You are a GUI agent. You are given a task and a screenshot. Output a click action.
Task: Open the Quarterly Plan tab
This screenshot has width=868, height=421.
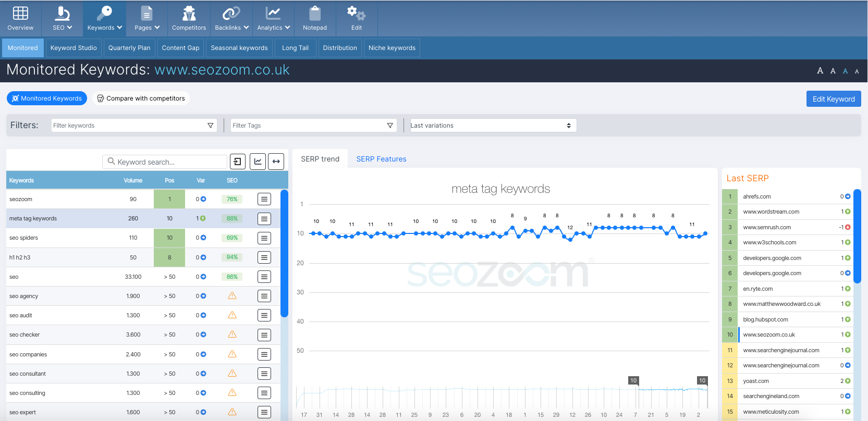(129, 48)
